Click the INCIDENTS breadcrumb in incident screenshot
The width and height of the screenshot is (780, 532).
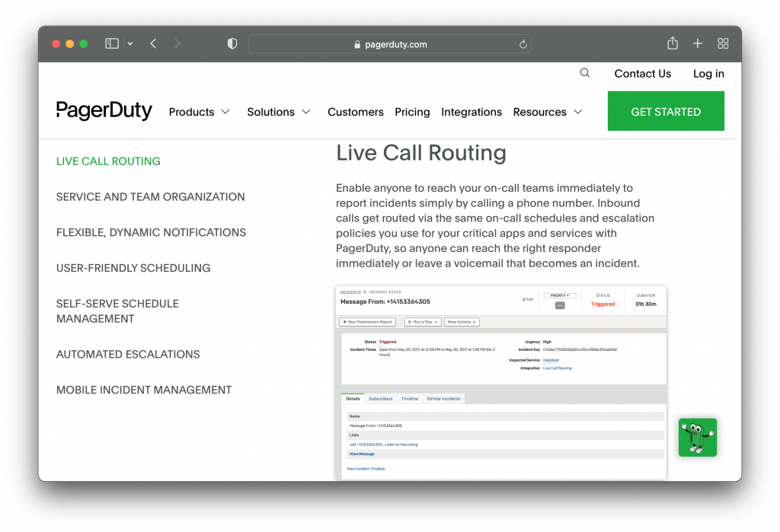tap(350, 292)
